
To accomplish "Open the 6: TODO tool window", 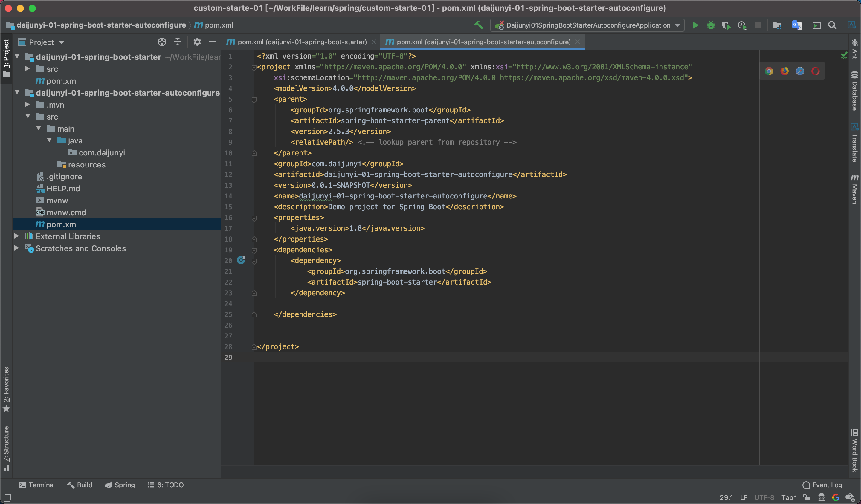I will (166, 485).
